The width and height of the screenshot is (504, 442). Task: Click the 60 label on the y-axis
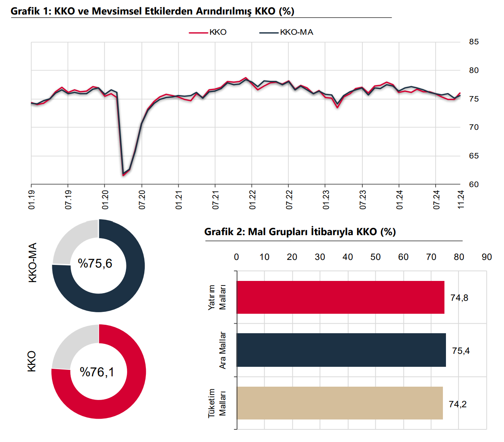(473, 184)
